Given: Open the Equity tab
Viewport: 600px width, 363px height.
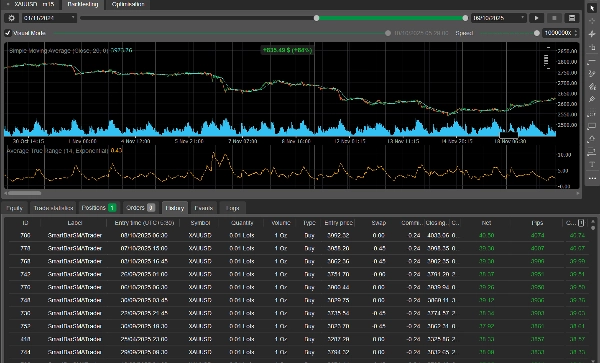Looking at the screenshot, I should (x=15, y=208).
